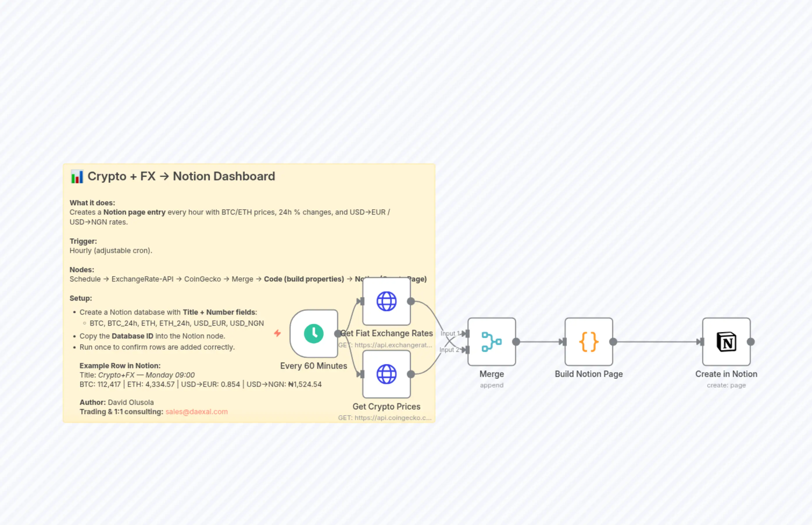Click the bar chart icon in the note title
This screenshot has height=525, width=812.
click(x=77, y=176)
